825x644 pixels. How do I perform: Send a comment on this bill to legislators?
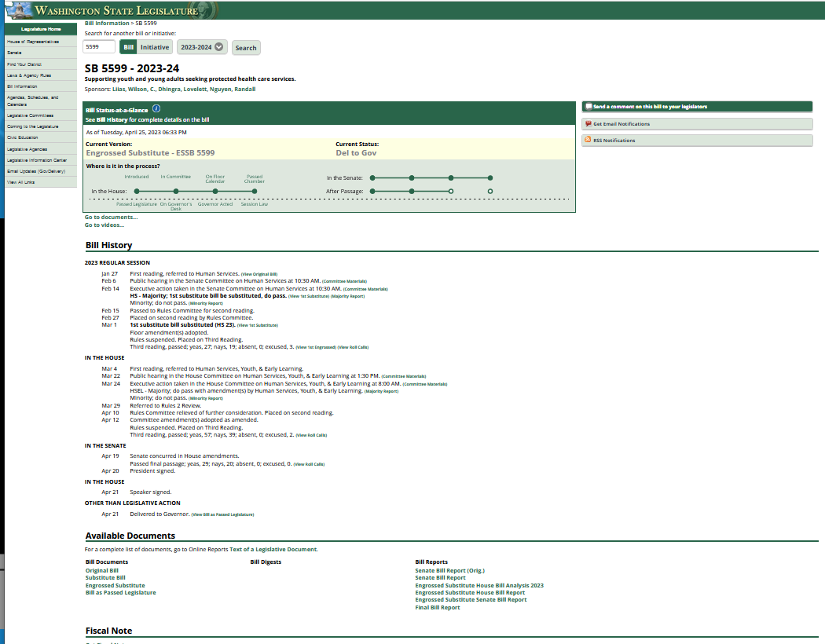(x=697, y=107)
